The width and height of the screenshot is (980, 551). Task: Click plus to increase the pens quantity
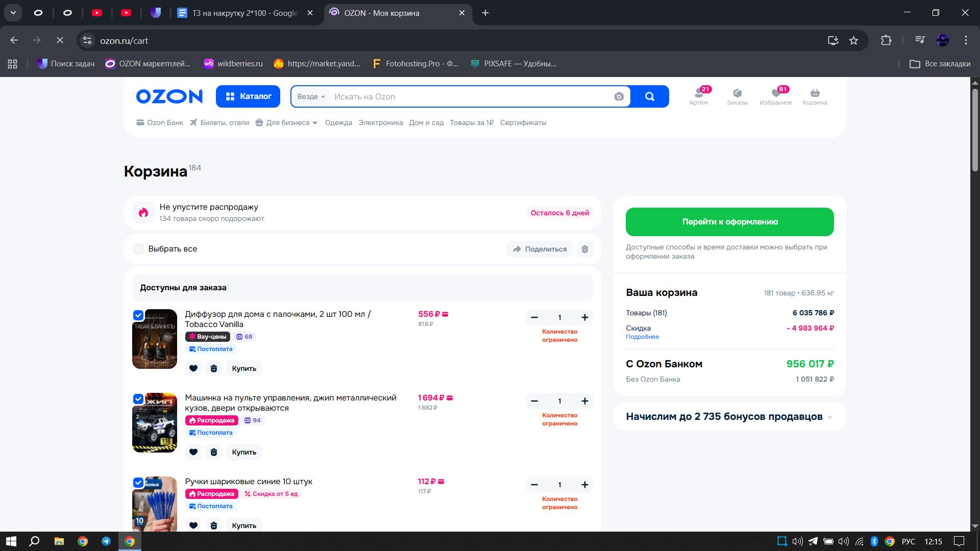point(585,485)
